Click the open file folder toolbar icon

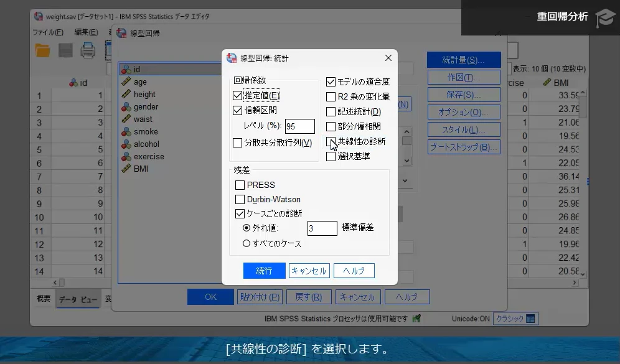point(42,50)
